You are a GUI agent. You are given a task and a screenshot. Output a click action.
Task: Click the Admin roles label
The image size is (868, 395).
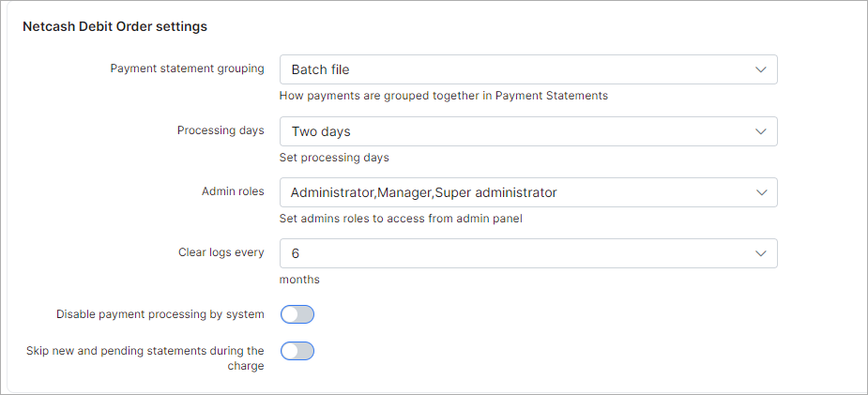(x=233, y=191)
